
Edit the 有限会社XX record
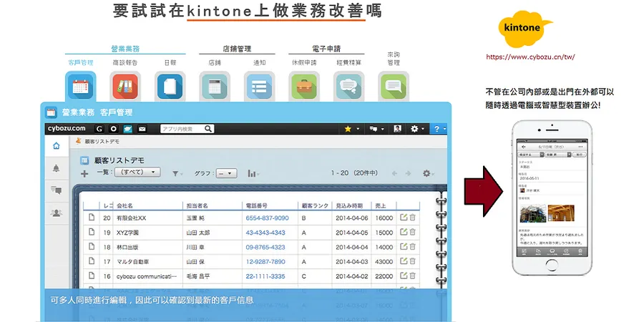pos(404,218)
